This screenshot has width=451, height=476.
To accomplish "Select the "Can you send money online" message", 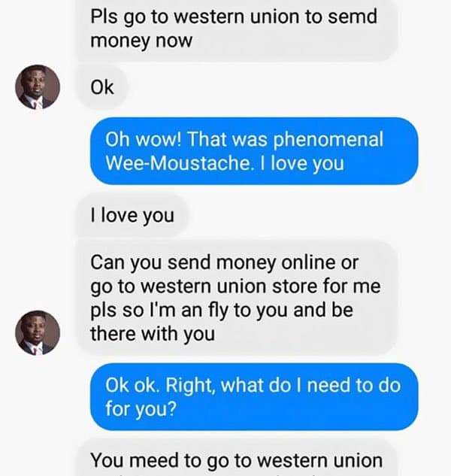I will pos(236,298).
